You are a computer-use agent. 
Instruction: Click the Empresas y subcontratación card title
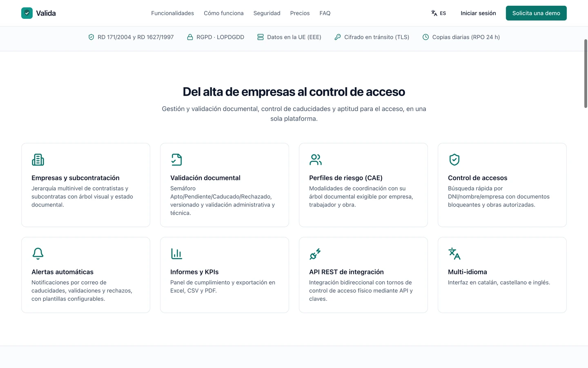pyautogui.click(x=76, y=178)
